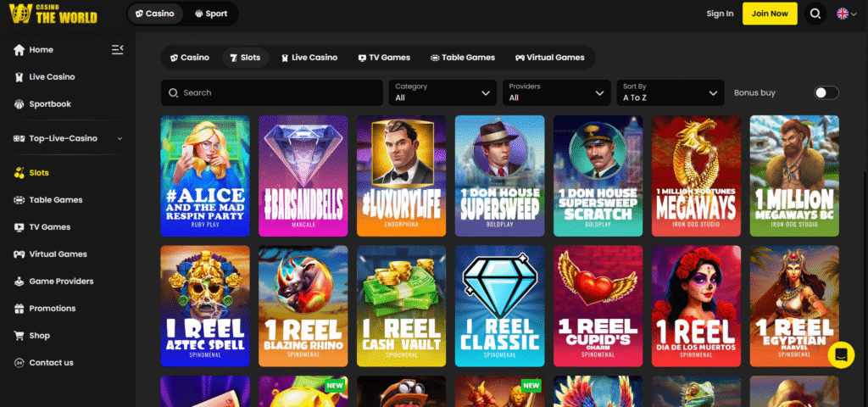Go to Sportbook in the sidebar
The height and width of the screenshot is (407, 868).
pos(49,104)
